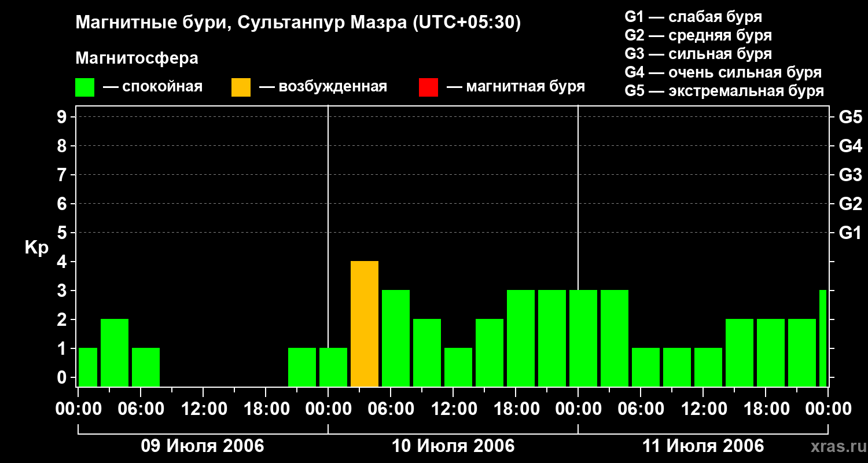
Task: Click the '10 Июля 2006' date label
Action: 453,446
